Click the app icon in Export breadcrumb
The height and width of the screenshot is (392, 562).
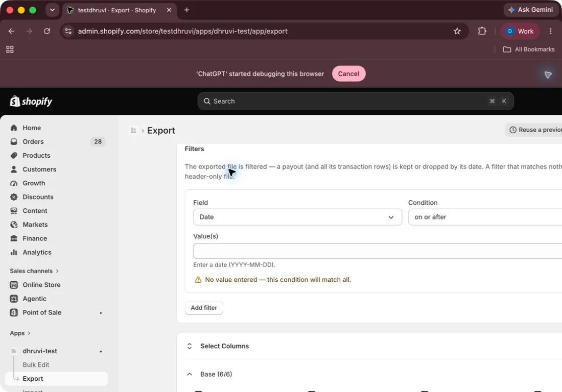tap(133, 130)
